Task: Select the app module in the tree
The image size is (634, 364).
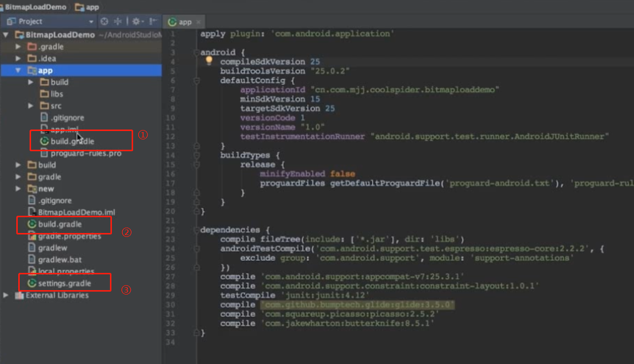Action: [x=81, y=70]
